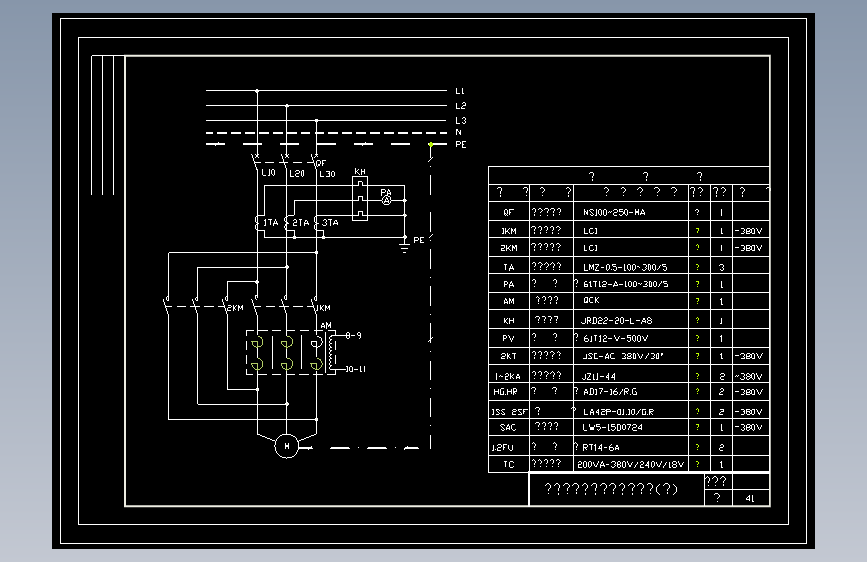The image size is (867, 562).
Task: Select the PA cell in parts table
Action: 509,284
